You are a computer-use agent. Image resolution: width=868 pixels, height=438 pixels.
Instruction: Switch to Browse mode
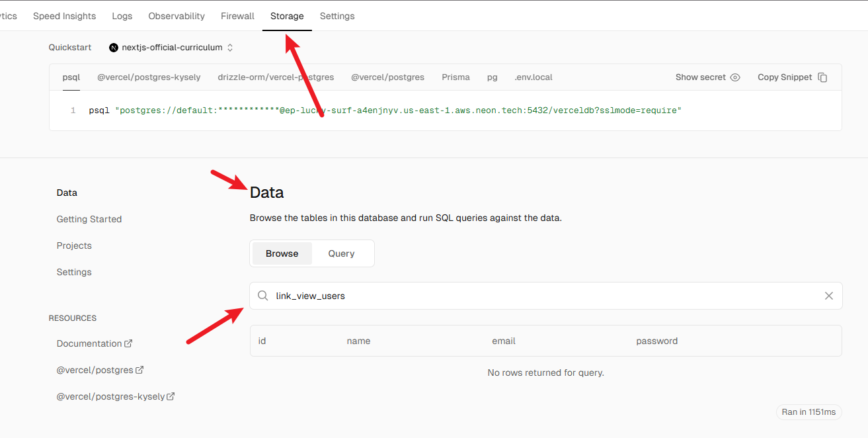(x=282, y=253)
